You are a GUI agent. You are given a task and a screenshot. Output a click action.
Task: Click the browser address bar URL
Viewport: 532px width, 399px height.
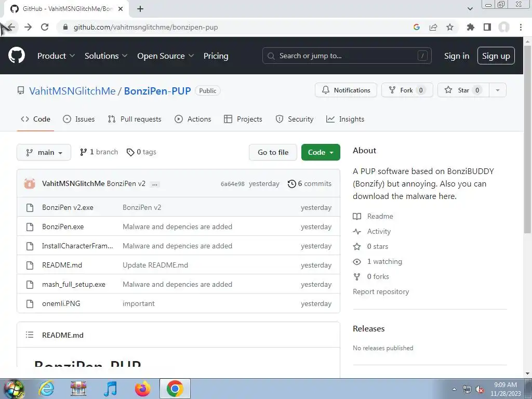(145, 27)
